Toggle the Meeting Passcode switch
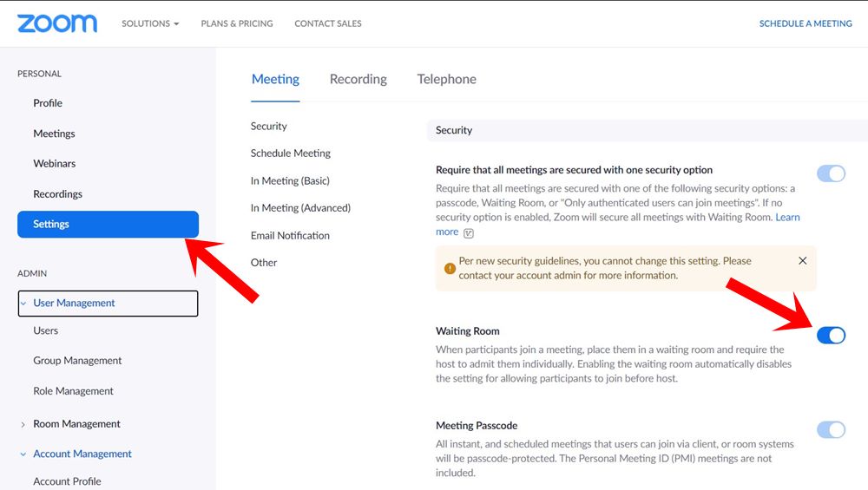 [x=831, y=429]
